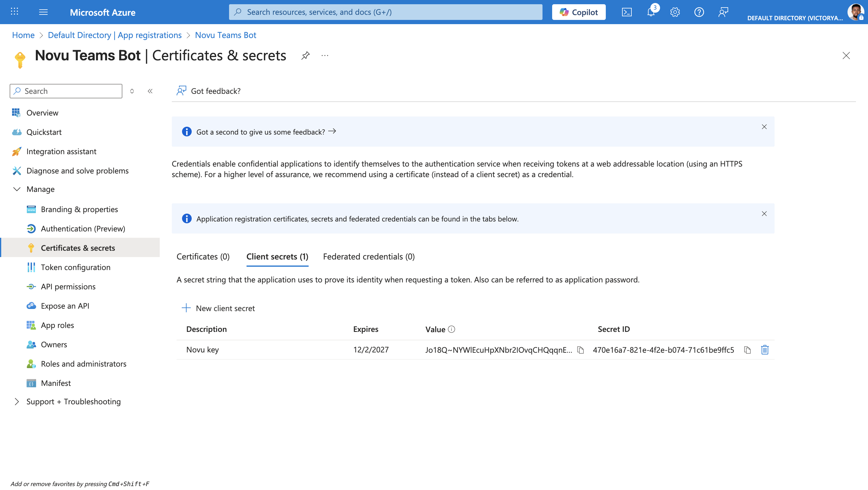Switch to Federated credentials (0) tab
868x490 pixels.
[369, 257]
